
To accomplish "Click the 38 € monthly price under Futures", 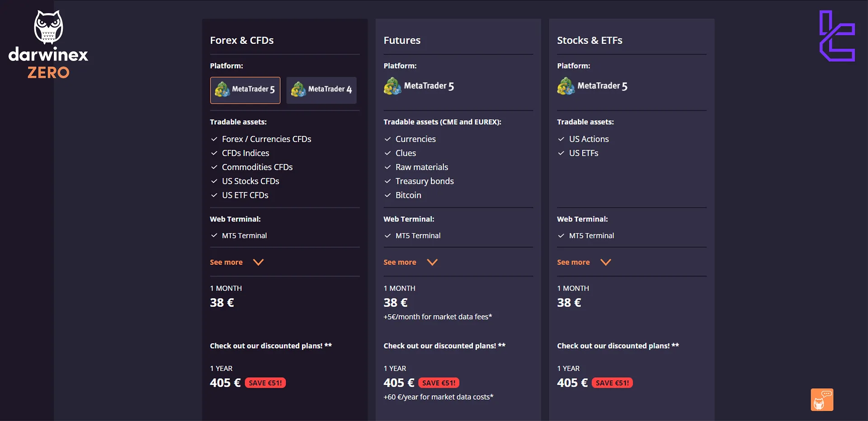I will pos(395,303).
